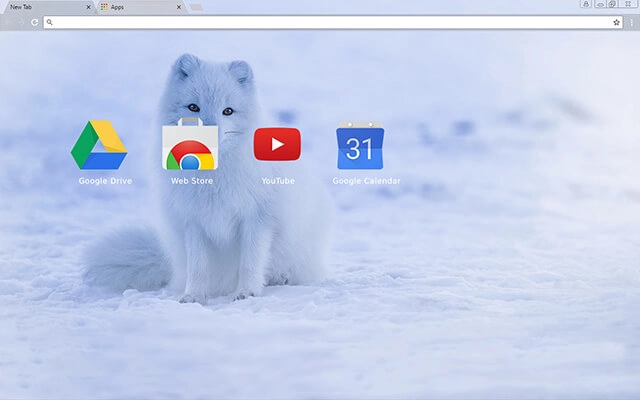Screen dimensions: 640x400
Task: Open the YouTube app icon
Action: coord(277,144)
